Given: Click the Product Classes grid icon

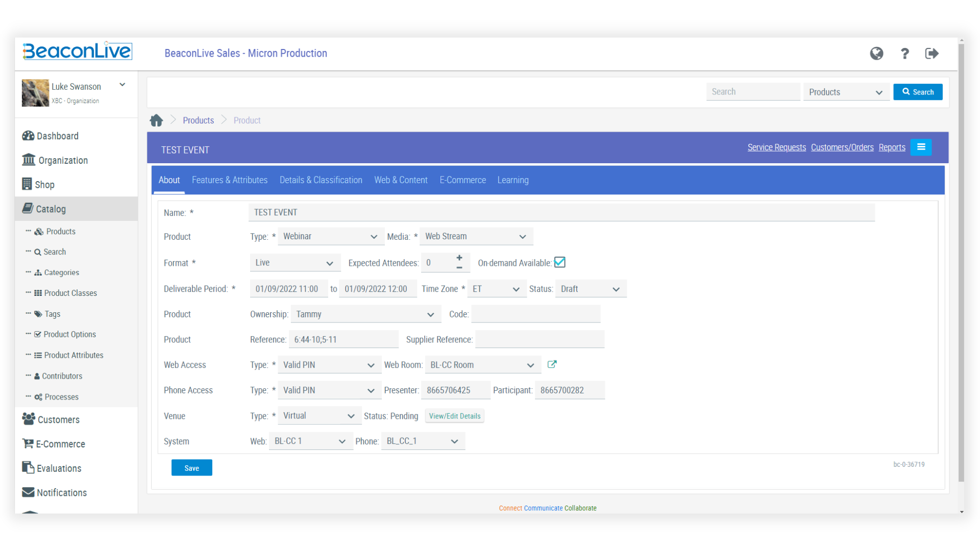Looking at the screenshot, I should pos(38,293).
